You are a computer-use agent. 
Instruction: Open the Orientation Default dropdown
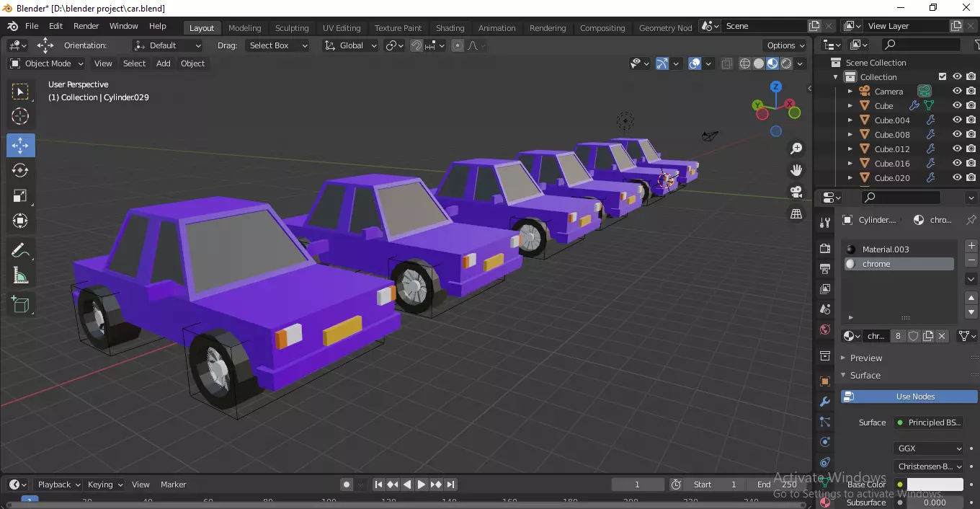168,45
